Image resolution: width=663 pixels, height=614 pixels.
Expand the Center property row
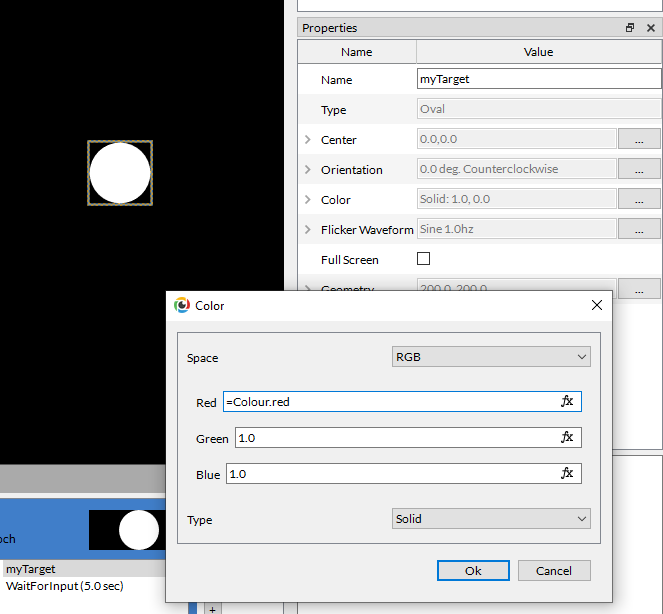[x=308, y=140]
